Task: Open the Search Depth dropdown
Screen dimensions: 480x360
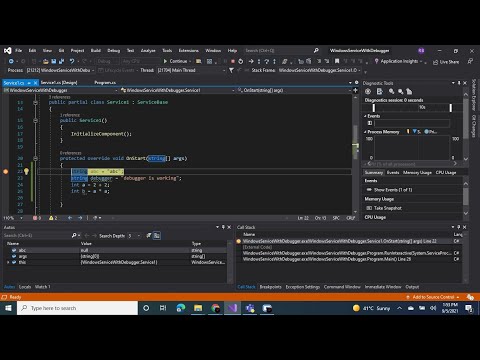Action: click(134, 236)
